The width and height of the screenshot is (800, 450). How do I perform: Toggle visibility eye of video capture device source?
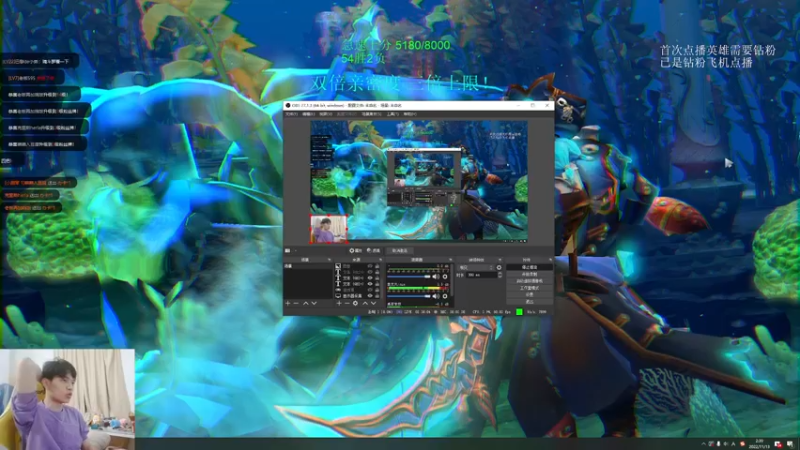[370, 290]
